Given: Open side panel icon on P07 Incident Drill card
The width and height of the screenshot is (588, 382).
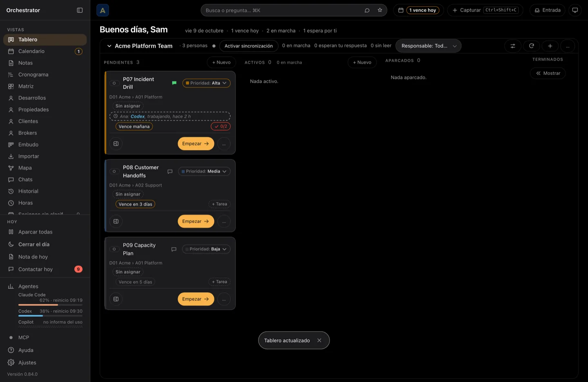Looking at the screenshot, I should click(x=116, y=144).
